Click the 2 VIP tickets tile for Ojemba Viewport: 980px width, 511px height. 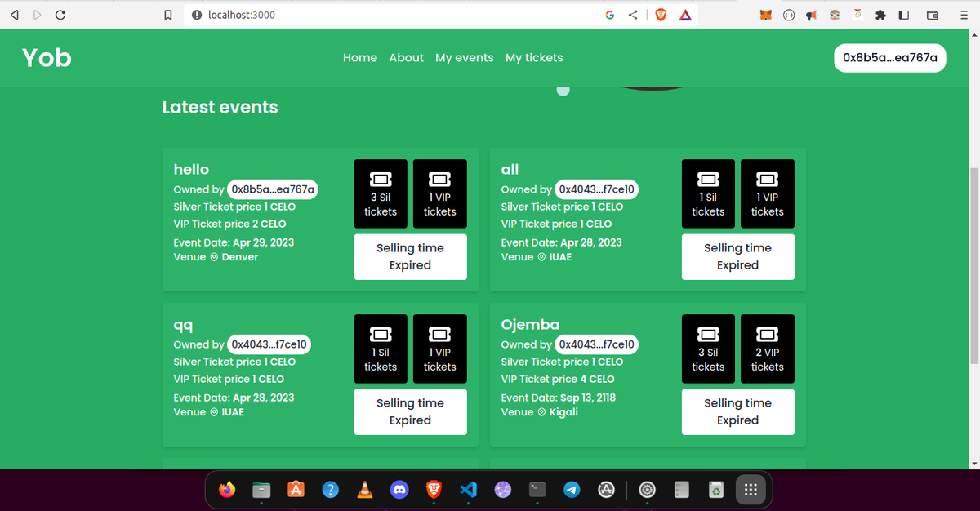coord(767,349)
